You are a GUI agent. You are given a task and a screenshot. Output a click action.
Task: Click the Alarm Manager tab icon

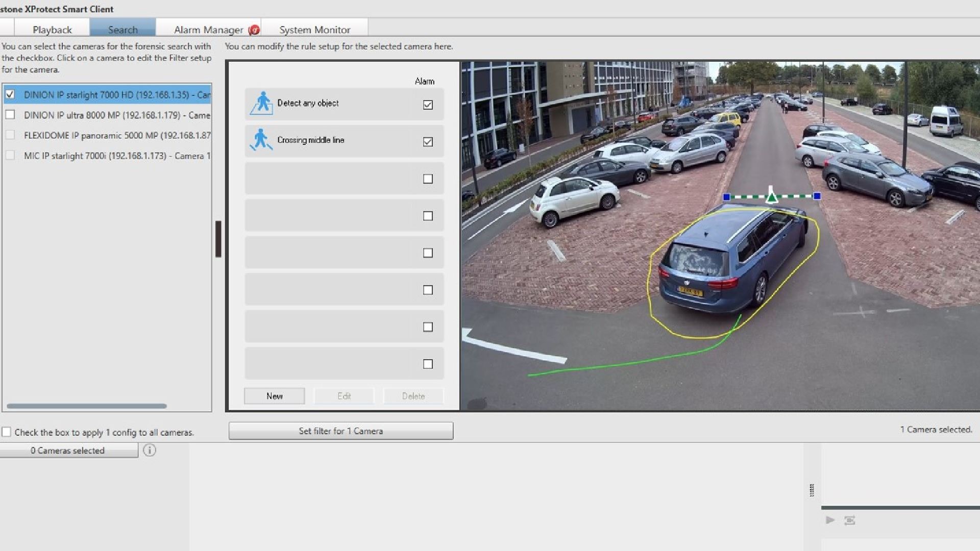coord(254,30)
